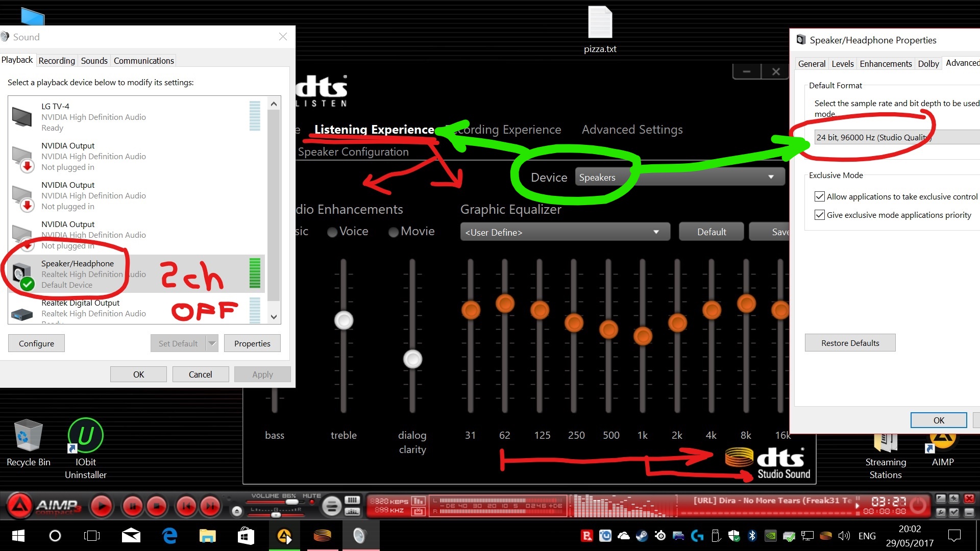Expand the Device Speakers dropdown
The width and height of the screenshot is (980, 551).
[771, 177]
